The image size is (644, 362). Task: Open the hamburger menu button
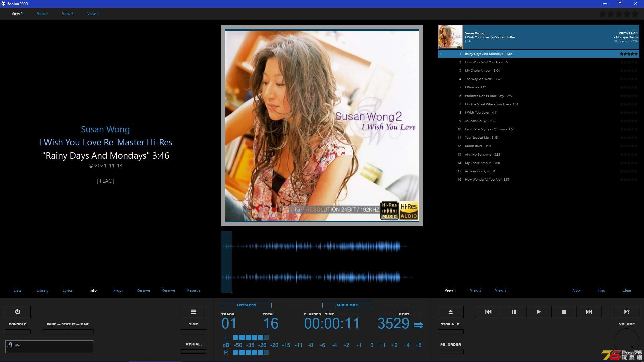pyautogui.click(x=194, y=312)
